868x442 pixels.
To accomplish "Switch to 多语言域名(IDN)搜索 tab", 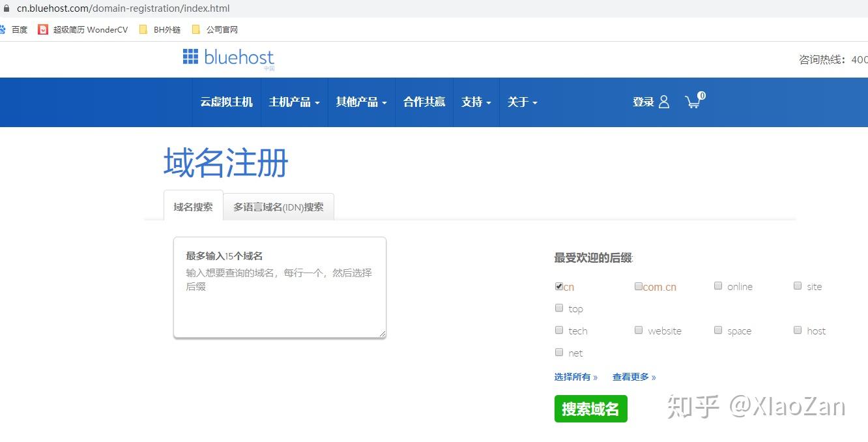I will (278, 207).
